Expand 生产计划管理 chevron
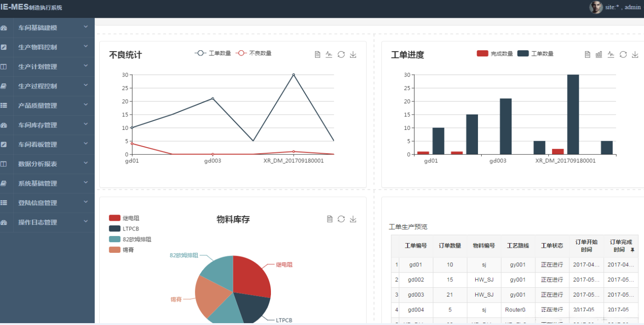 [86, 66]
